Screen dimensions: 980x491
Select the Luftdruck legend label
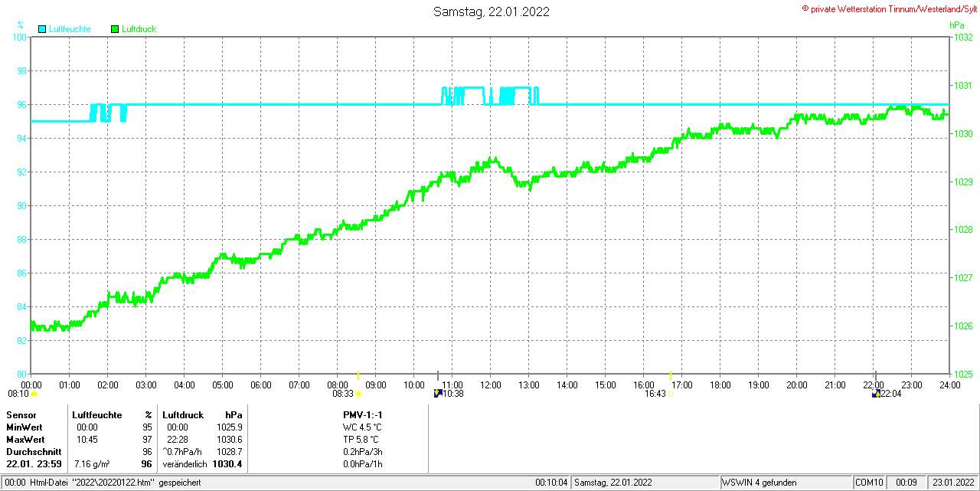139,29
